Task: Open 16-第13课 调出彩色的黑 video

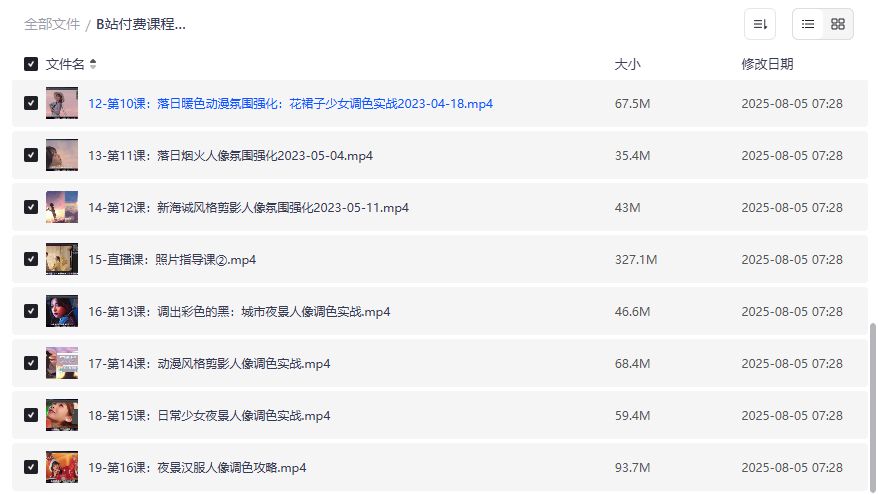Action: 239,312
